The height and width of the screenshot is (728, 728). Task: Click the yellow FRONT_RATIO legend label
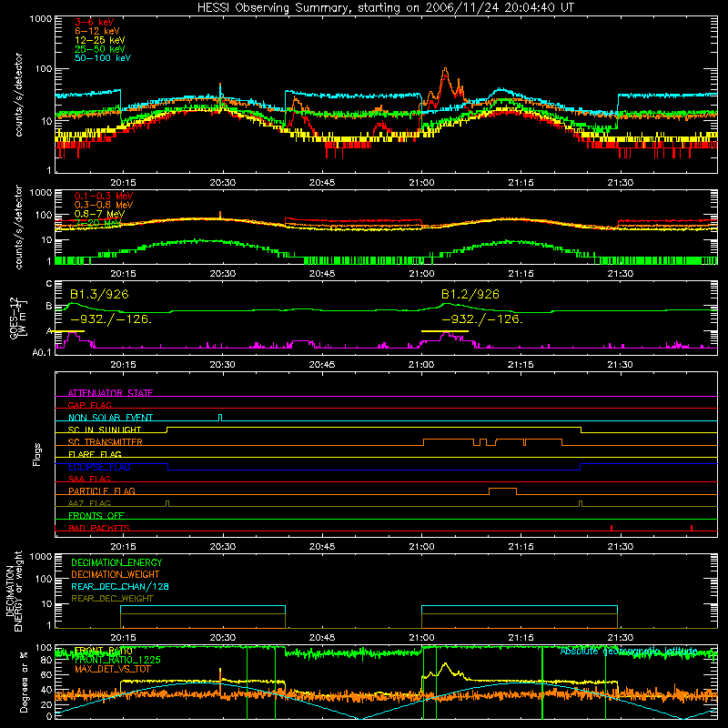[103, 651]
